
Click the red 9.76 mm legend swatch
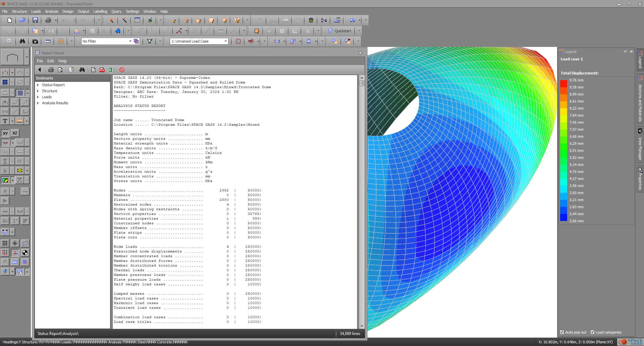click(563, 83)
